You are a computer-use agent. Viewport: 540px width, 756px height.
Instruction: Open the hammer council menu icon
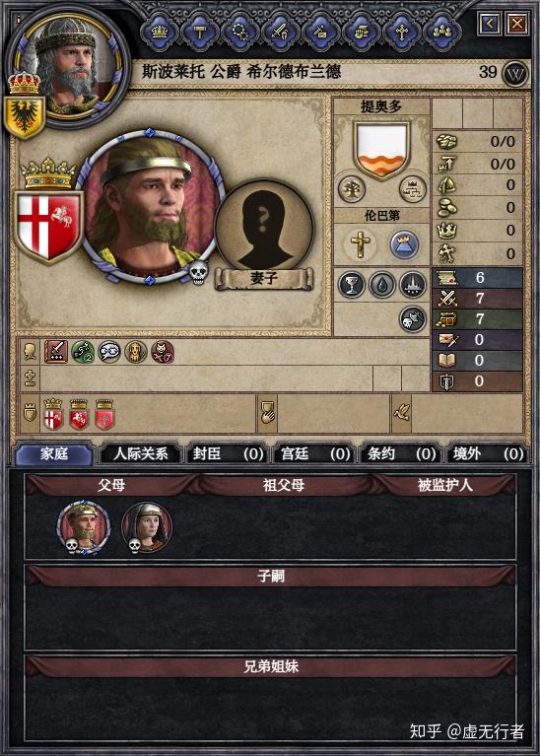click(x=200, y=32)
